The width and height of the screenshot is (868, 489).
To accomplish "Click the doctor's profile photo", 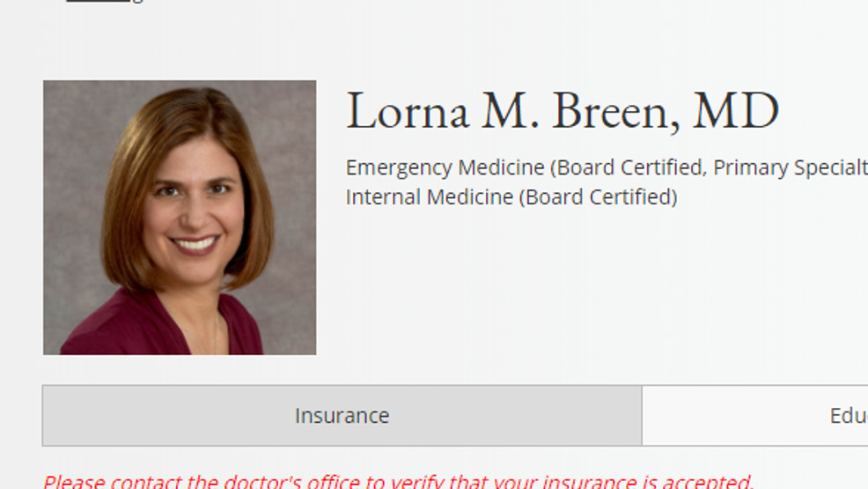I will (x=180, y=217).
